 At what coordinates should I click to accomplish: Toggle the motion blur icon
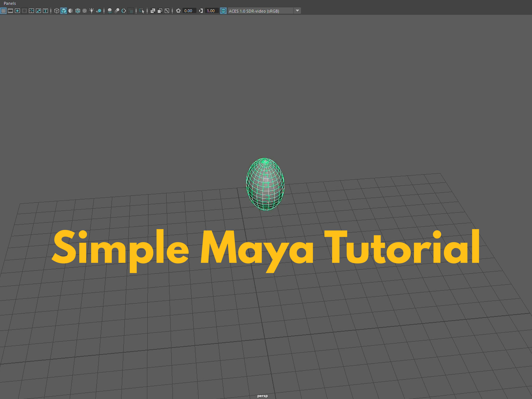coord(117,11)
